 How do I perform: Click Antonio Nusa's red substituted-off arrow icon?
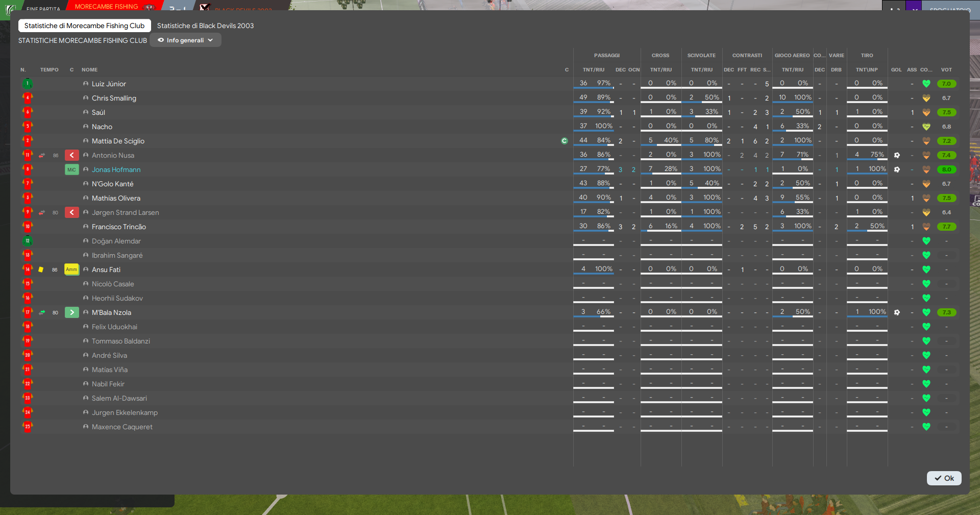[72, 155]
